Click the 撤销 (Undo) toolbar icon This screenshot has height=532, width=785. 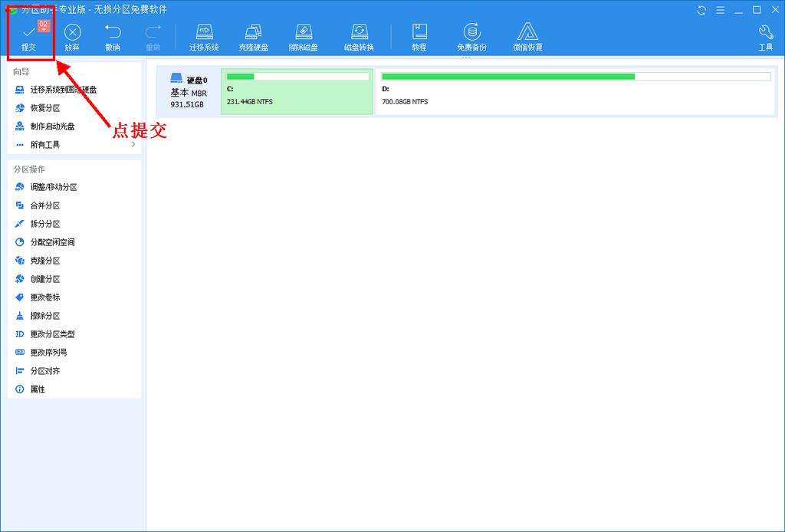tap(113, 36)
